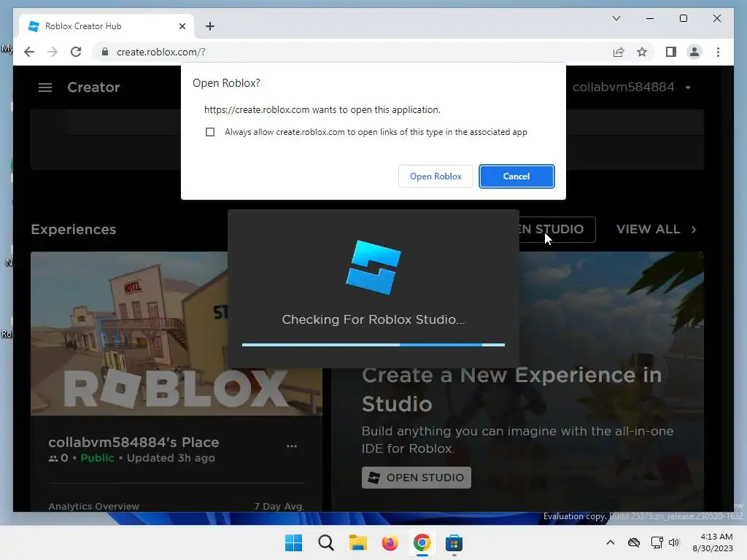Open the clock showing 4:13 AM
747x560 pixels.
point(713,542)
